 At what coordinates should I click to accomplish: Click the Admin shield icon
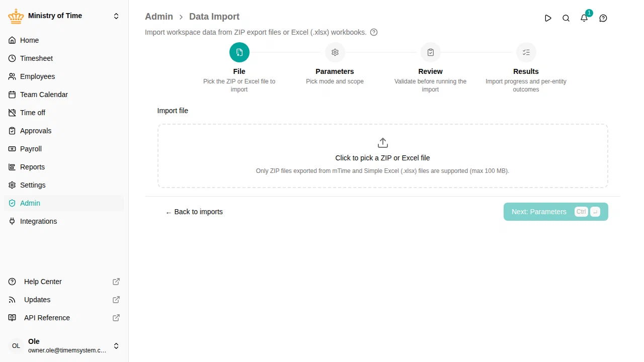12,203
